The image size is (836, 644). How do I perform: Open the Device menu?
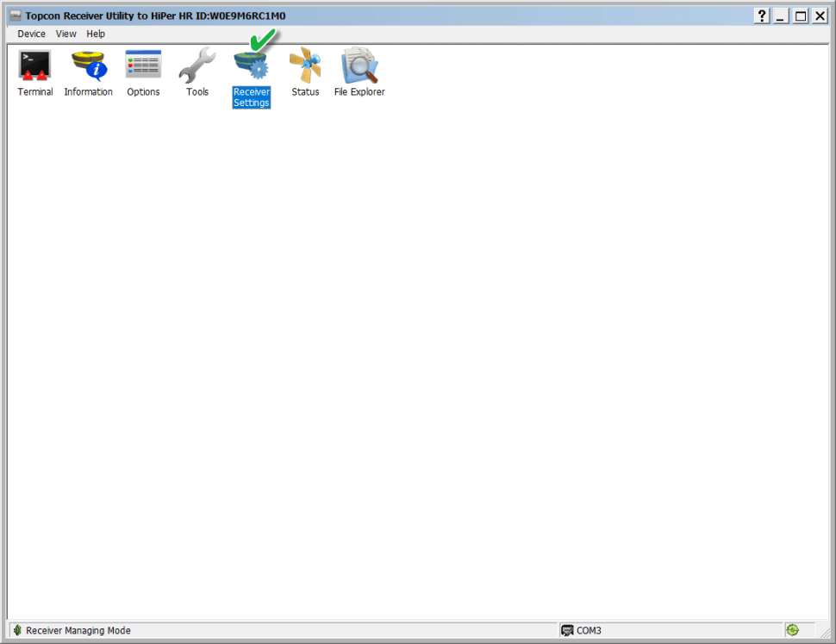pyautogui.click(x=31, y=34)
